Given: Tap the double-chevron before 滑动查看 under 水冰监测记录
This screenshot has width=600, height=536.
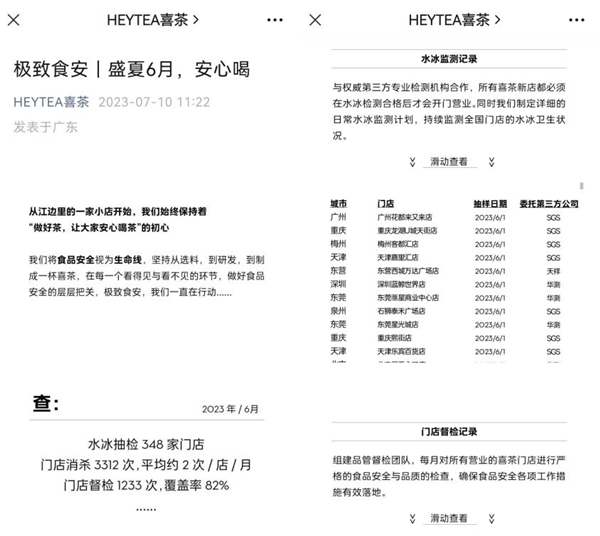Looking at the screenshot, I should 412,162.
